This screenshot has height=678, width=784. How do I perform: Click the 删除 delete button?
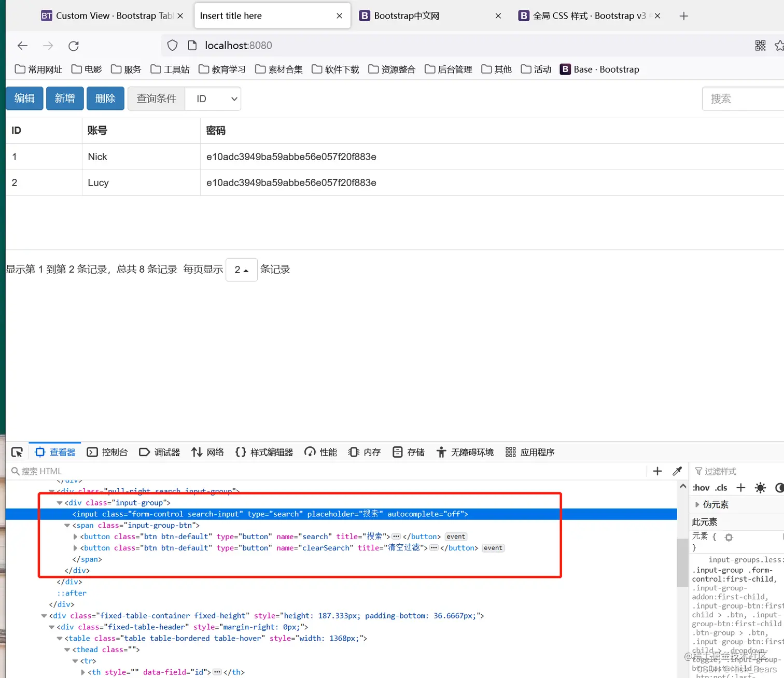click(x=105, y=98)
